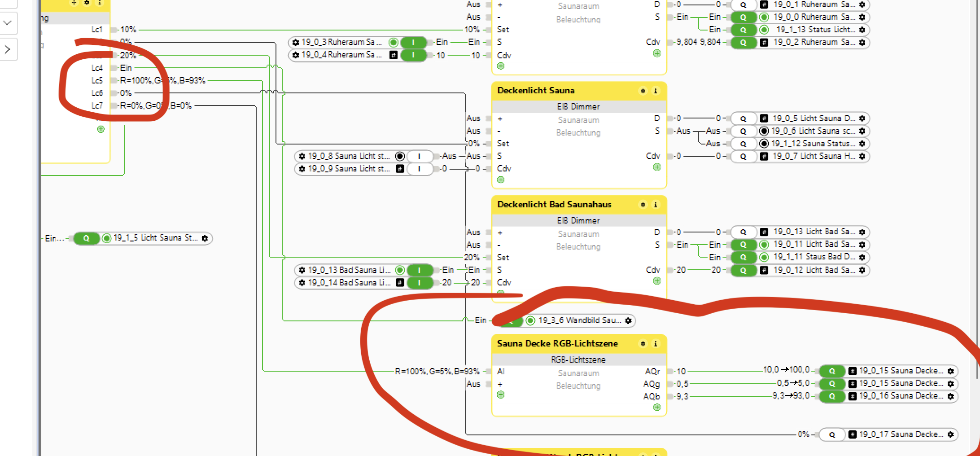This screenshot has height=456, width=980.
Task: Click the AQg output label
Action: click(x=652, y=384)
